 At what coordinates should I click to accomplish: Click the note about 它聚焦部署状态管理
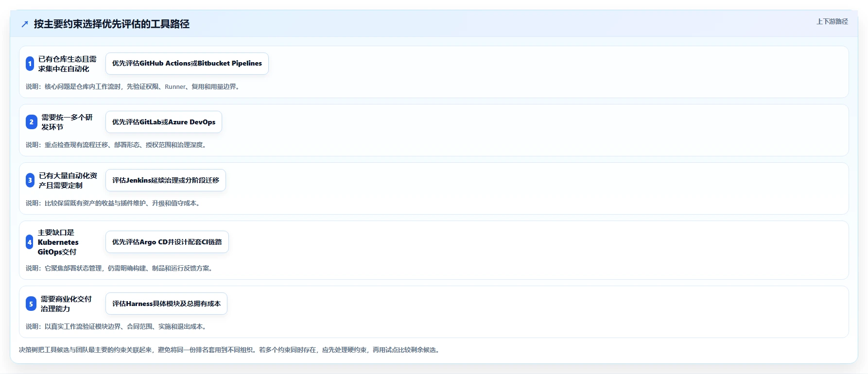pos(120,268)
